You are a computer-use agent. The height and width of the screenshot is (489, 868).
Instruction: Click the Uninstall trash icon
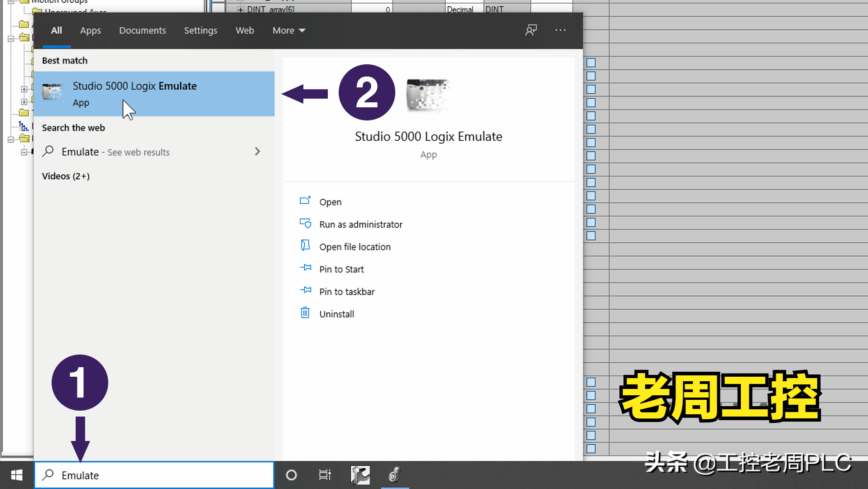tap(306, 313)
